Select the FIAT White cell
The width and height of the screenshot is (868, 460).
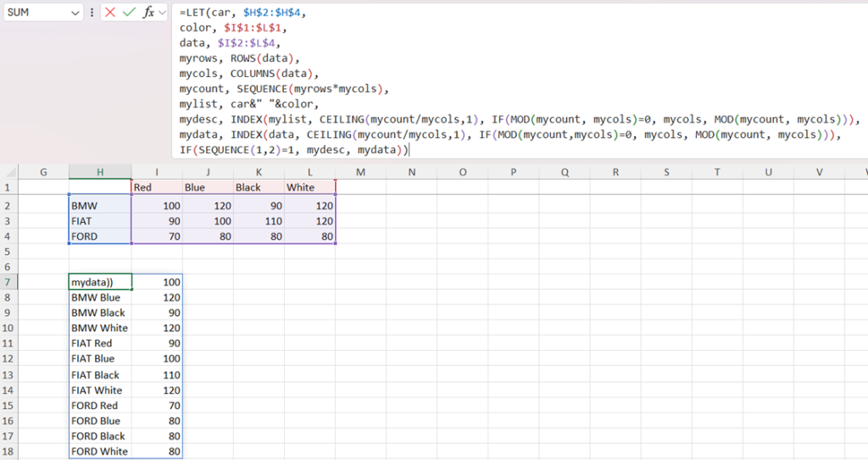(100, 391)
